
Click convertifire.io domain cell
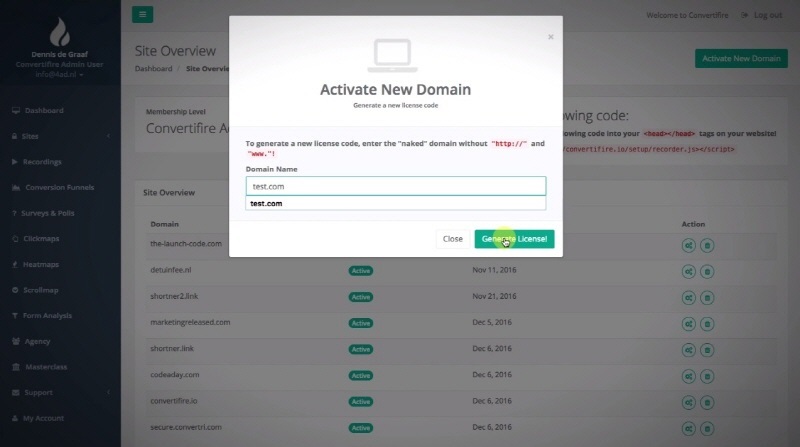[x=173, y=401]
